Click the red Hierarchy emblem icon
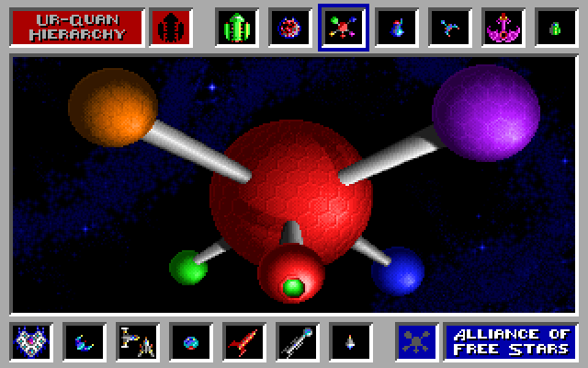This screenshot has width=588, height=368. click(x=171, y=28)
